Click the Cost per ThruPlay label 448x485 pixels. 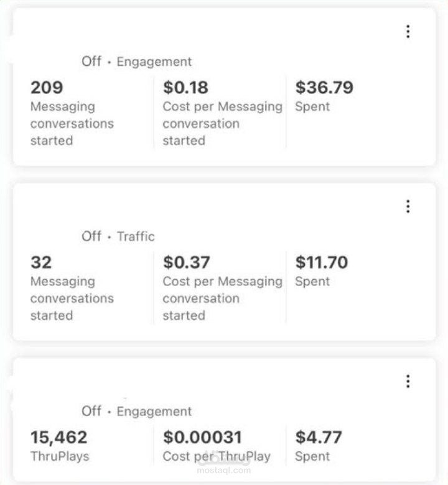point(217,456)
